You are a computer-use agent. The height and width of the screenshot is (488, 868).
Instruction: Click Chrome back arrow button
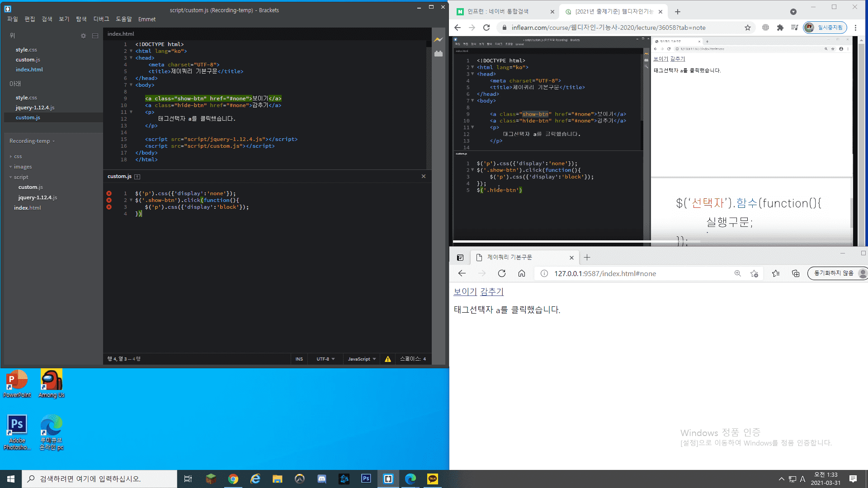[458, 28]
